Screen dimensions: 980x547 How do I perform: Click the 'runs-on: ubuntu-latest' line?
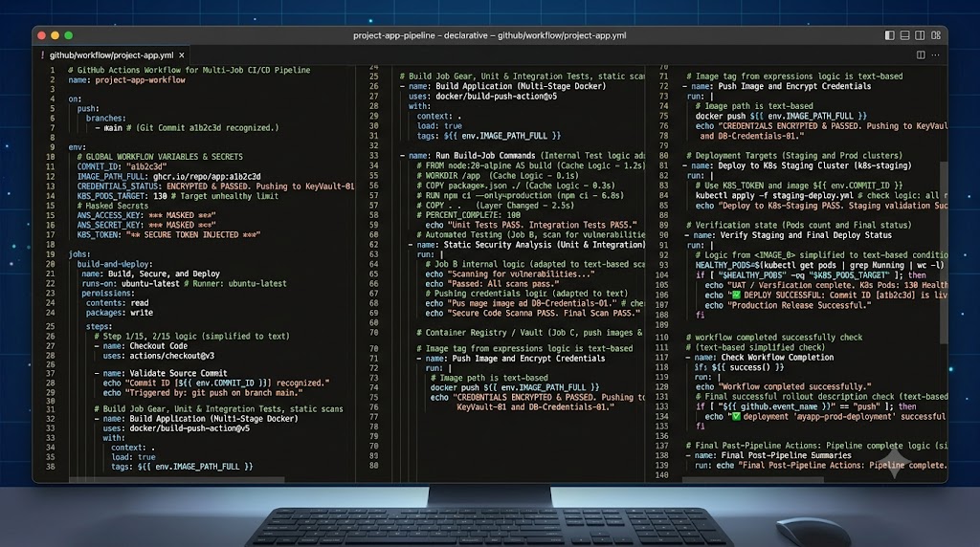tap(184, 283)
